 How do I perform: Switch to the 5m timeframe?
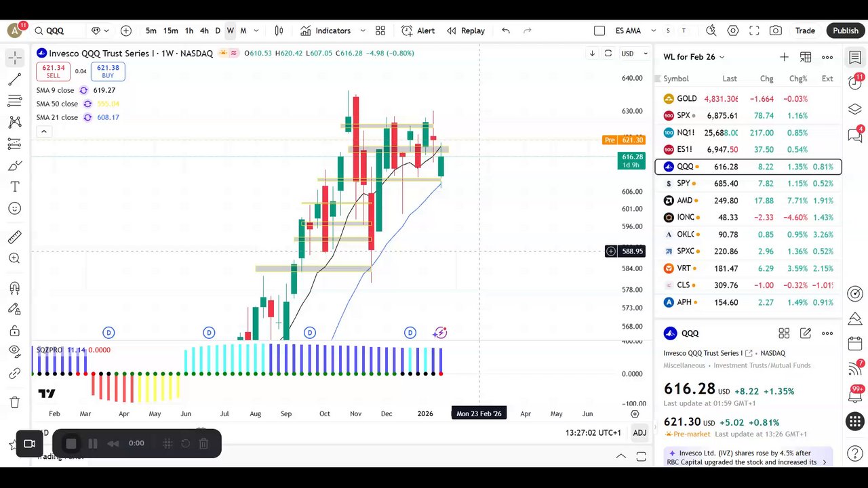click(151, 30)
